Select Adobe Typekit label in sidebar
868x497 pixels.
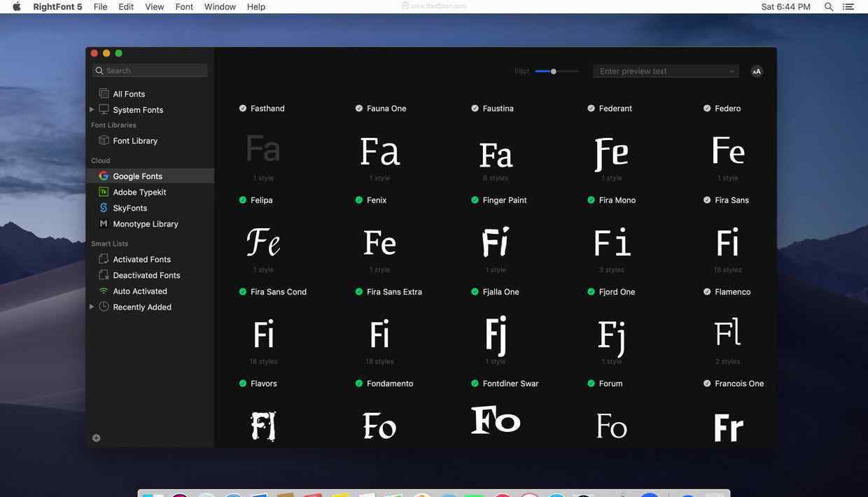[x=139, y=192]
